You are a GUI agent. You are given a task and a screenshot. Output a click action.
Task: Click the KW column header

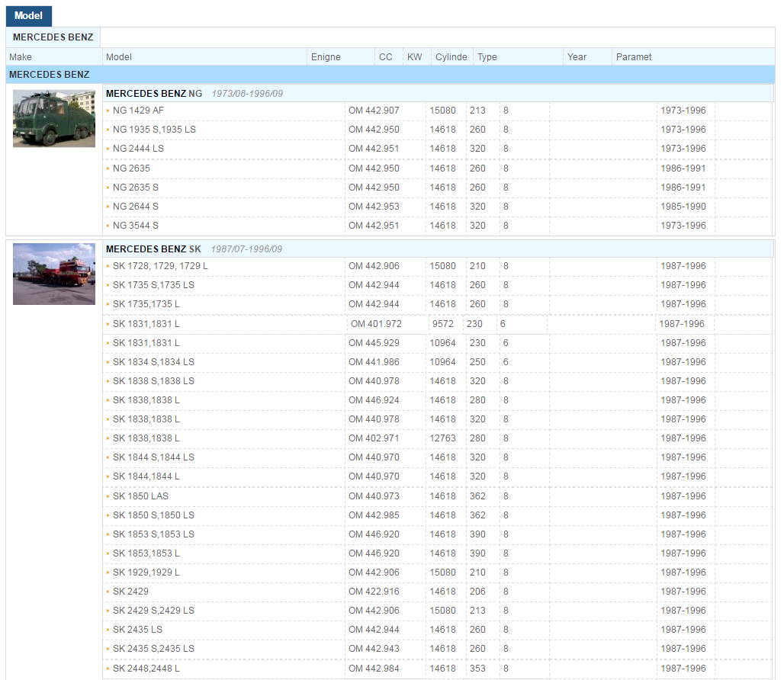[415, 57]
